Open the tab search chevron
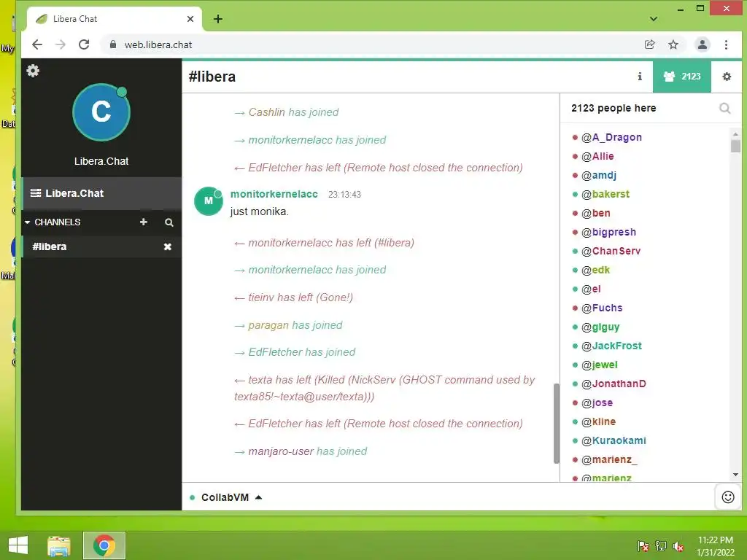This screenshot has width=747, height=560. [x=654, y=19]
